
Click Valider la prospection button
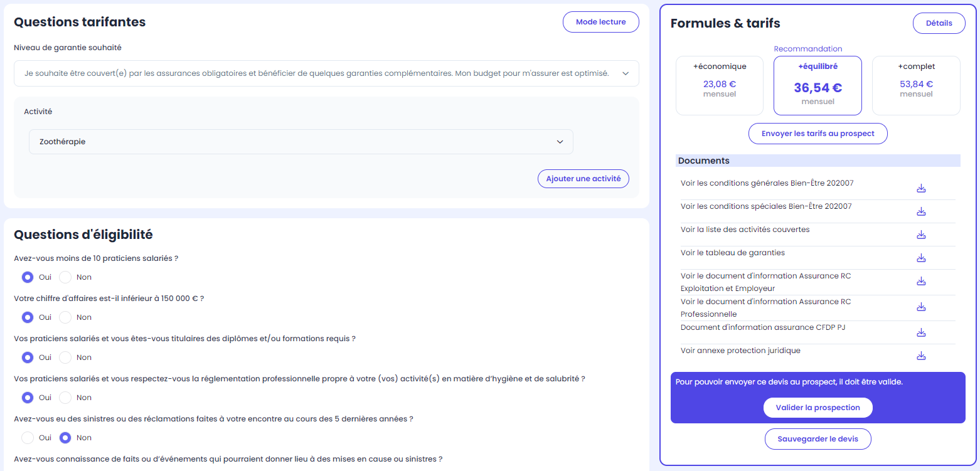(818, 408)
